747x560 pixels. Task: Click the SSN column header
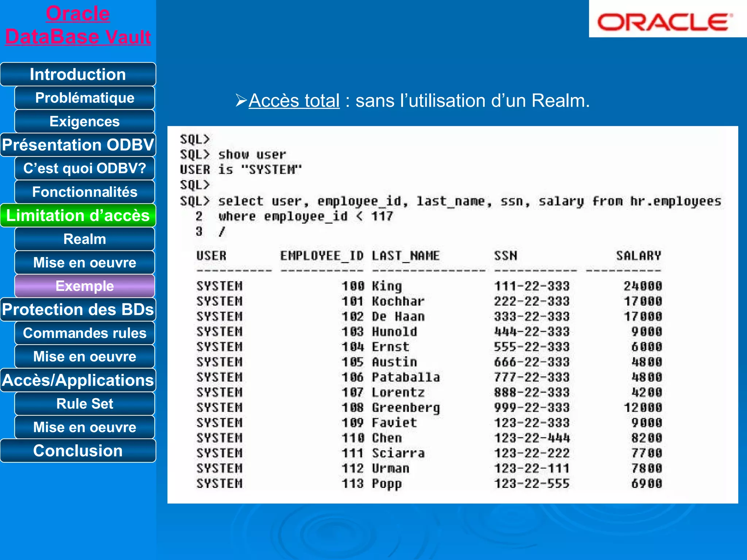pos(506,256)
